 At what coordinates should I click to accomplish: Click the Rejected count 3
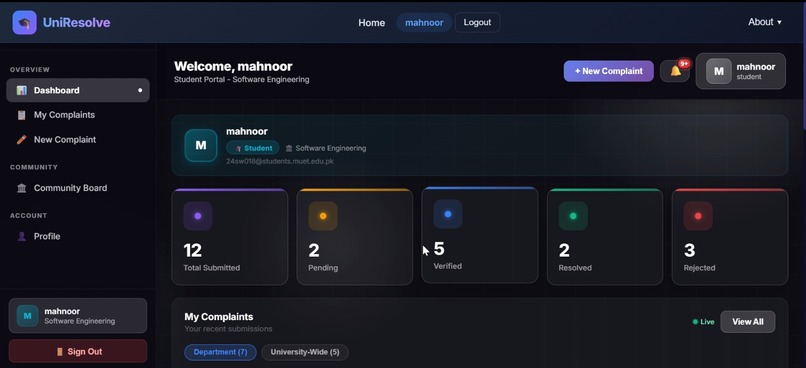coord(689,250)
